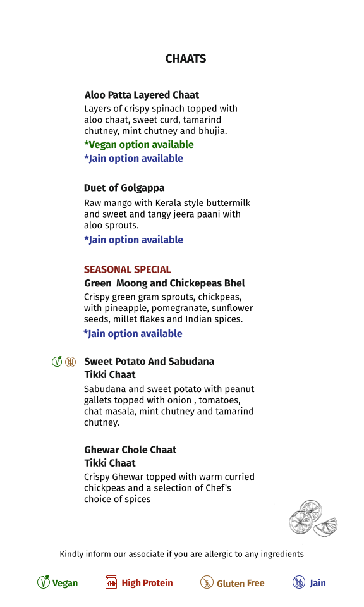Open Green Moong and Chickepeas Bhel
This screenshot has width=364, height=607.
[x=164, y=283]
